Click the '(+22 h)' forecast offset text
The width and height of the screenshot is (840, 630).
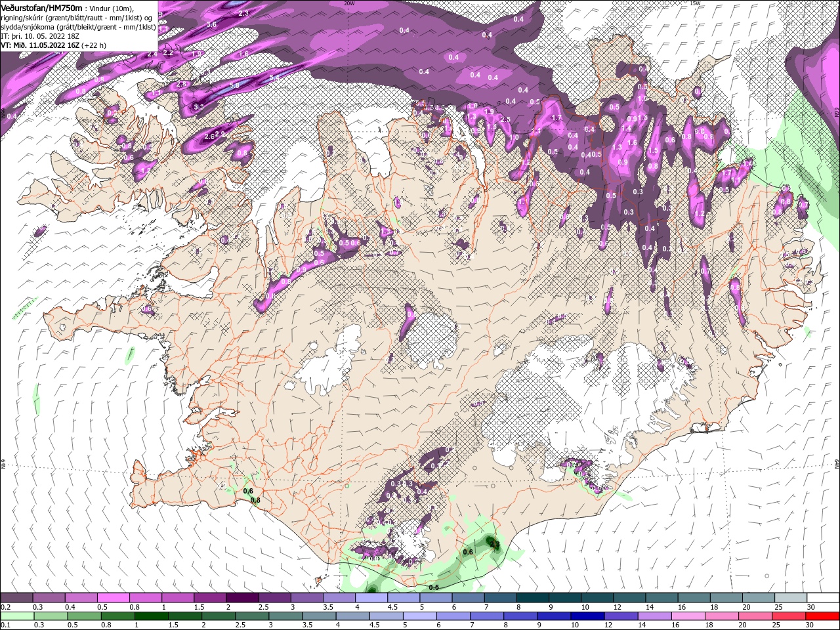pyautogui.click(x=94, y=45)
